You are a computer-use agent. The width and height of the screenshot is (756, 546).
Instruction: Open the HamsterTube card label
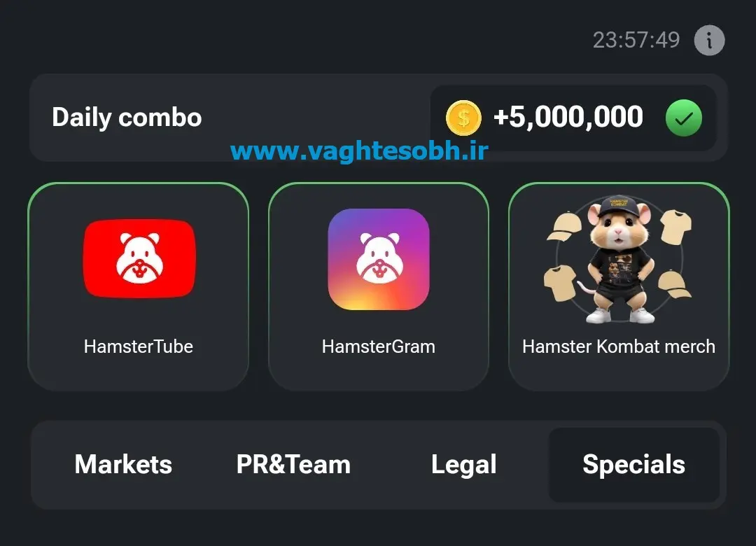(x=139, y=346)
